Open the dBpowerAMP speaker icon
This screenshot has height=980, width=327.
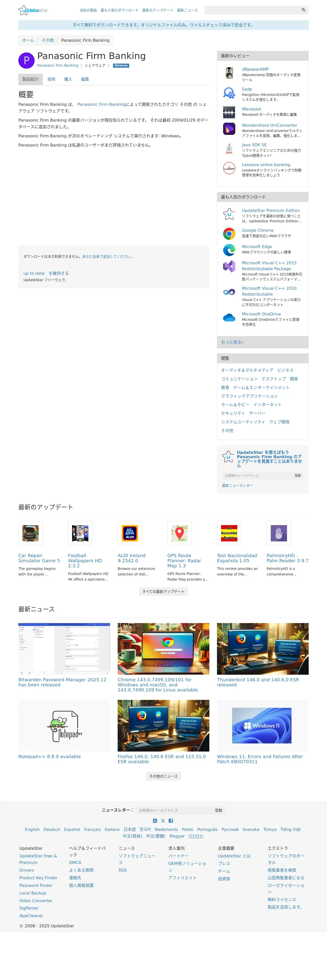pos(229,73)
